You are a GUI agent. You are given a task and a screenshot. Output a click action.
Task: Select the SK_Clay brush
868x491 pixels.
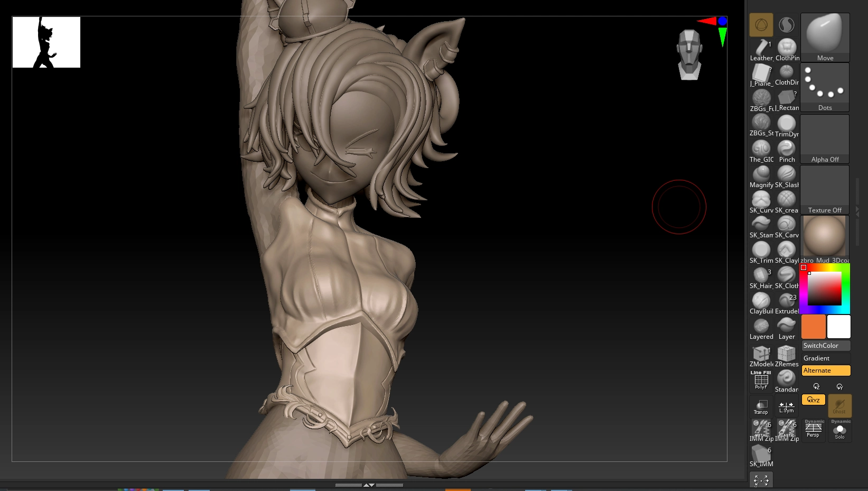click(787, 253)
